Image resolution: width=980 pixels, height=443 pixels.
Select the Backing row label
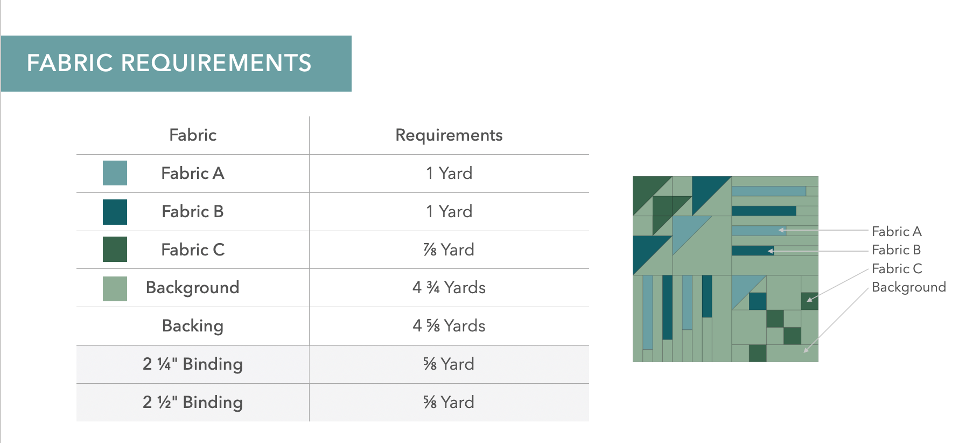click(x=193, y=326)
